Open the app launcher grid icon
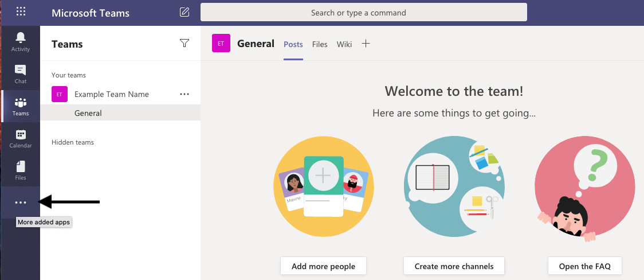 pyautogui.click(x=21, y=11)
